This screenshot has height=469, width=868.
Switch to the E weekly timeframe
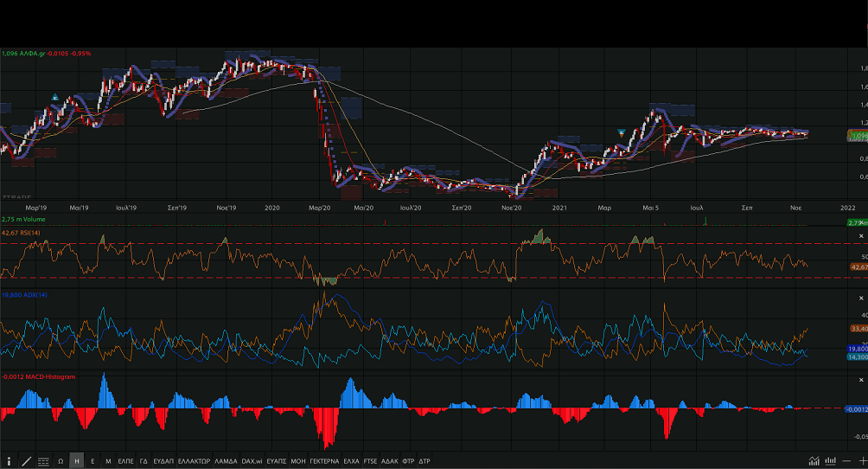coord(93,461)
